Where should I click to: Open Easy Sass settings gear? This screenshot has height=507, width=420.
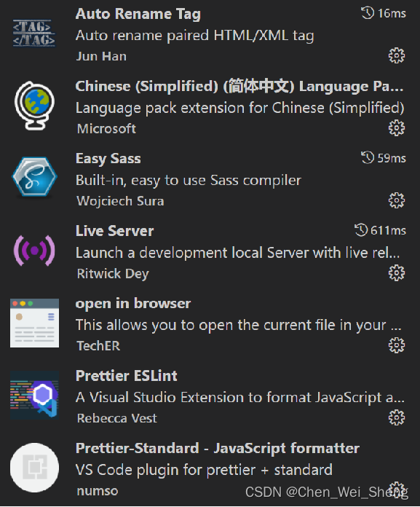pos(397,201)
